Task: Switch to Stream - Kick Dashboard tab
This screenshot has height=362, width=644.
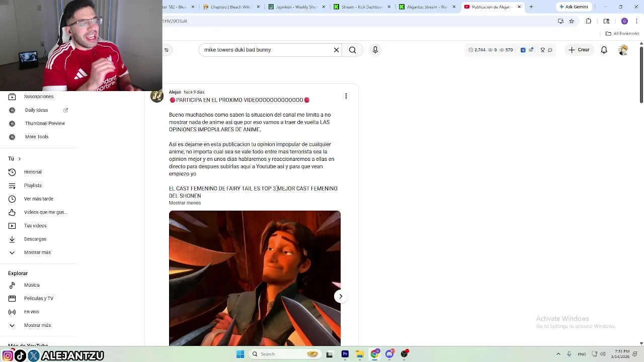Action: [361, 7]
